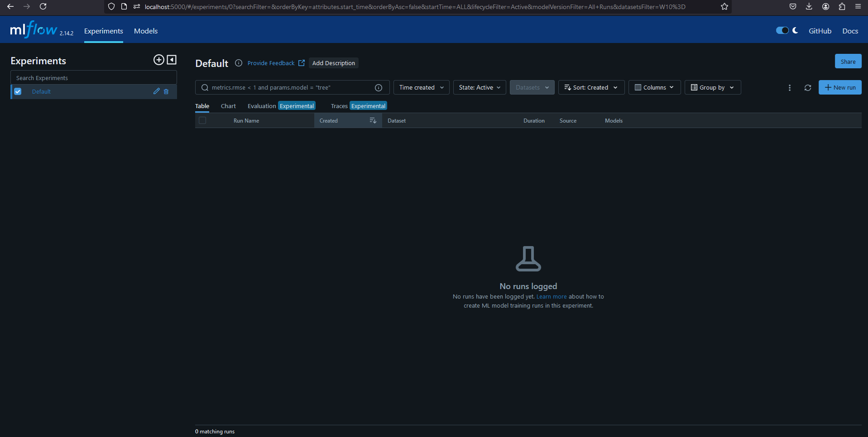Delete the Default experiment with trash icon

(x=166, y=91)
